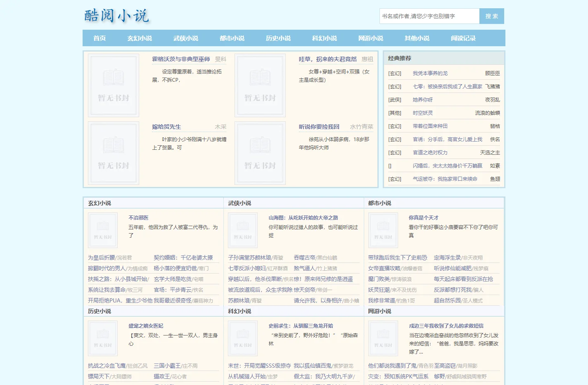Open cover thumbnail for 你真是个天才
The width and height of the screenshot is (588, 385).
pyautogui.click(x=383, y=230)
